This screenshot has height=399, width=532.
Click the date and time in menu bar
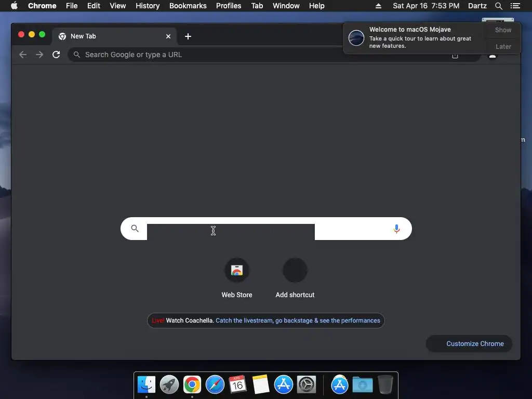(426, 6)
